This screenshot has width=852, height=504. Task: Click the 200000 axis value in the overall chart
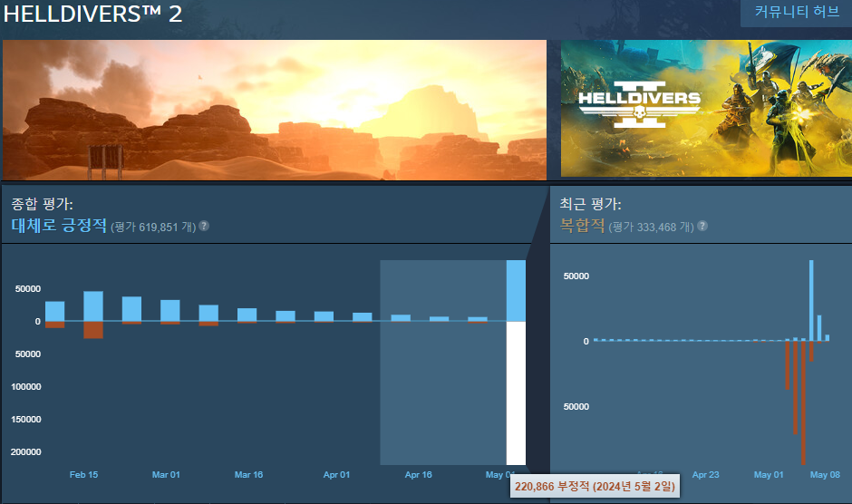pos(25,451)
